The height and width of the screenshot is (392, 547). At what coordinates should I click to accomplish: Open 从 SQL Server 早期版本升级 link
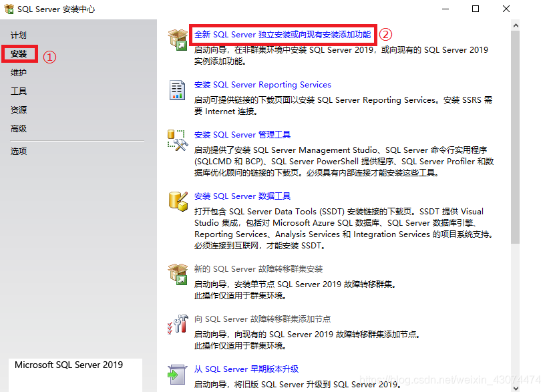pyautogui.click(x=246, y=369)
